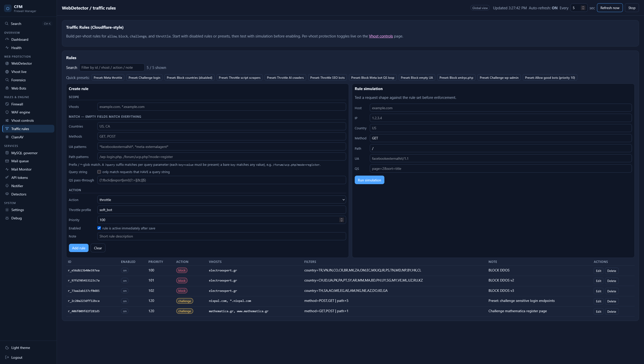This screenshot has width=644, height=364.
Task: Toggle the 'on' pill for rule r_73aa2ab137cf0d85
Action: coord(125,291)
